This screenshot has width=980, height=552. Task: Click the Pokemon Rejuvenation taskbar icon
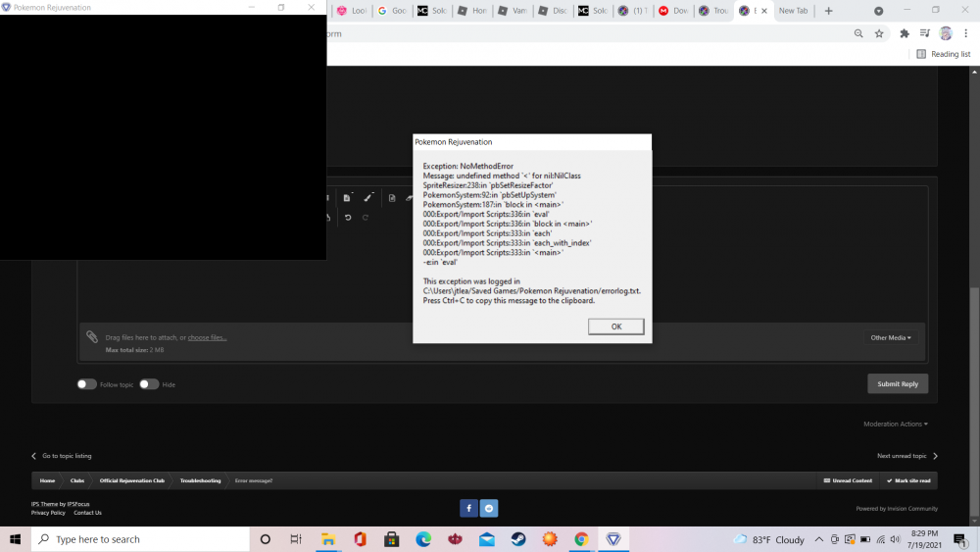tap(613, 539)
